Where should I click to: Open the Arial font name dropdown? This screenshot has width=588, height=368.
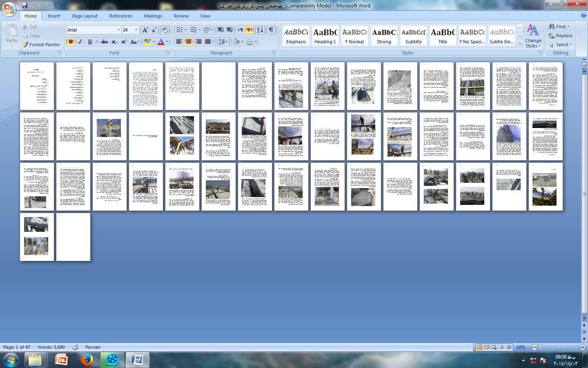point(118,30)
